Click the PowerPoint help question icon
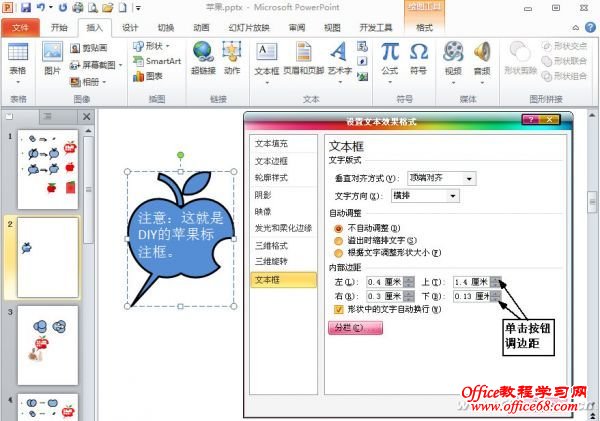Screen dimensions: 600x421 pyautogui.click(x=590, y=27)
